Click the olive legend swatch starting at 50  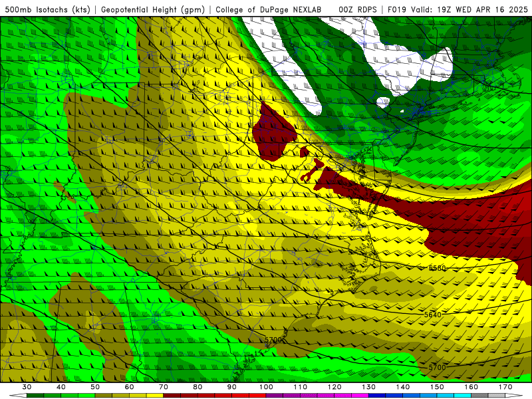click(104, 396)
